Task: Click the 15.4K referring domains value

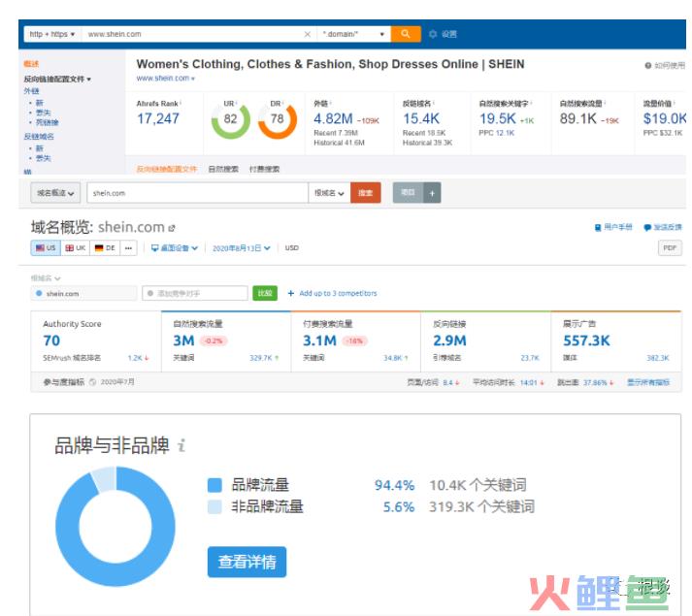Action: tap(421, 118)
